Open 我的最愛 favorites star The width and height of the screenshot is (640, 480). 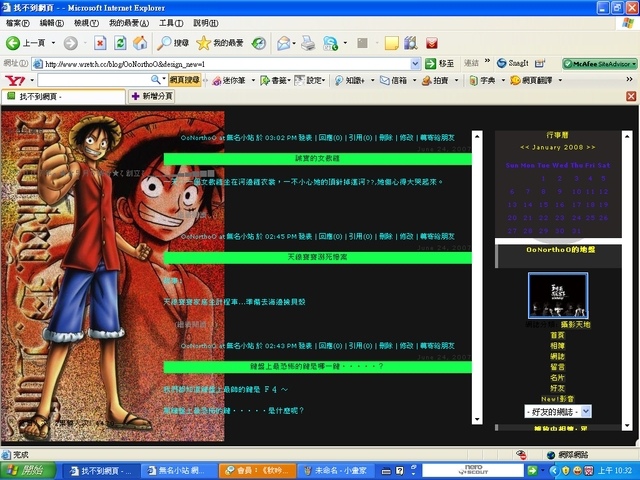[x=220, y=43]
